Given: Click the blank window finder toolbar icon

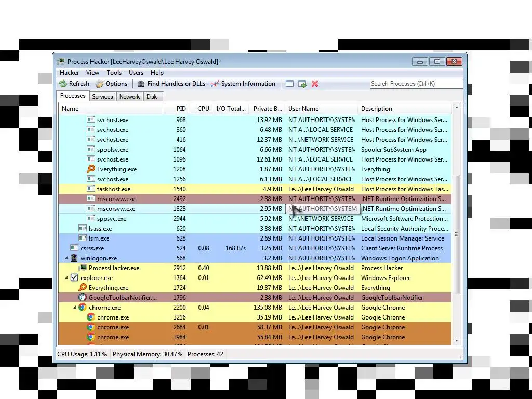Looking at the screenshot, I should pos(289,84).
